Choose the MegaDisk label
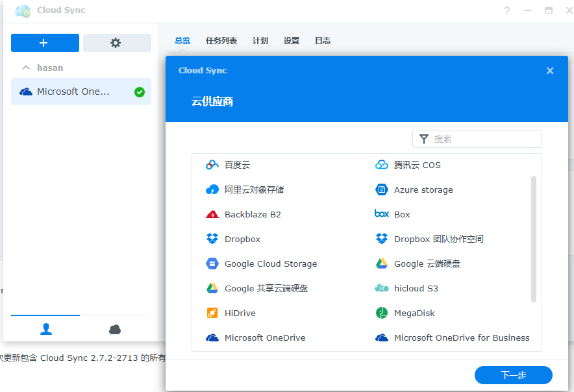The height and width of the screenshot is (392, 574). [x=415, y=313]
